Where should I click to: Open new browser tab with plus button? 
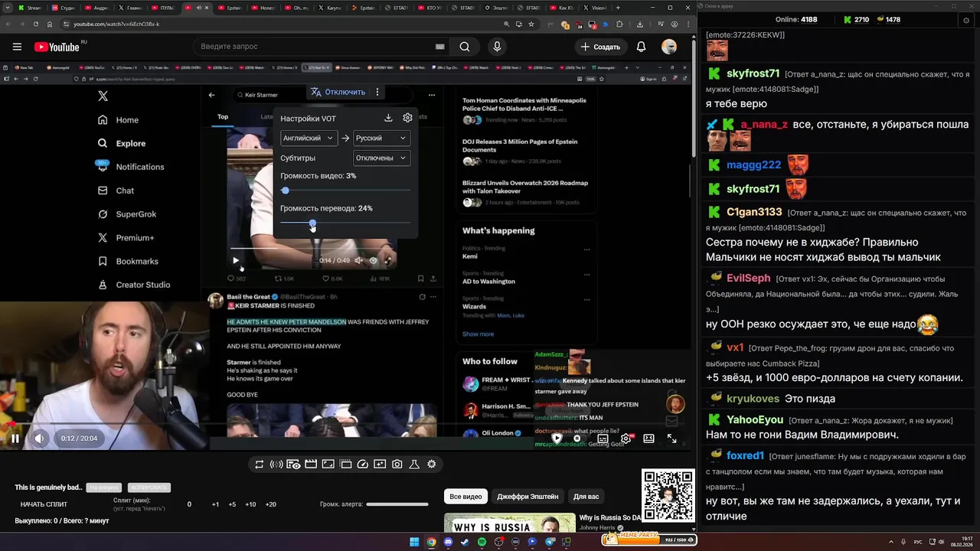[619, 8]
